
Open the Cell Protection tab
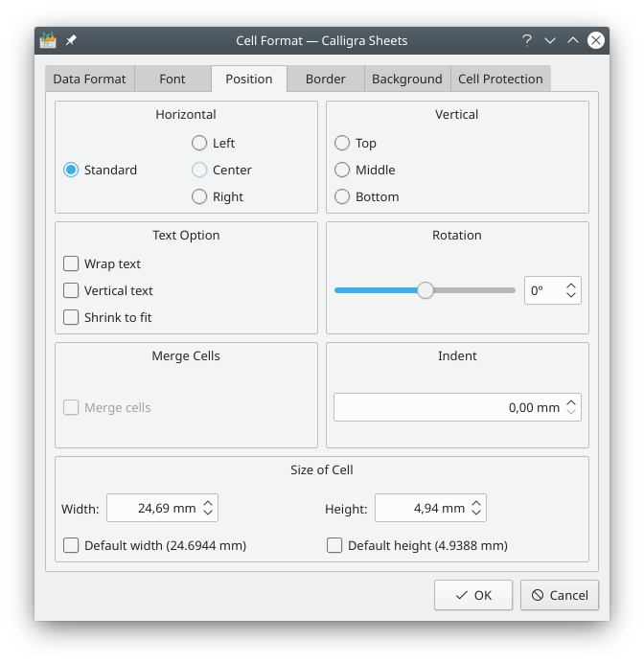coord(500,79)
